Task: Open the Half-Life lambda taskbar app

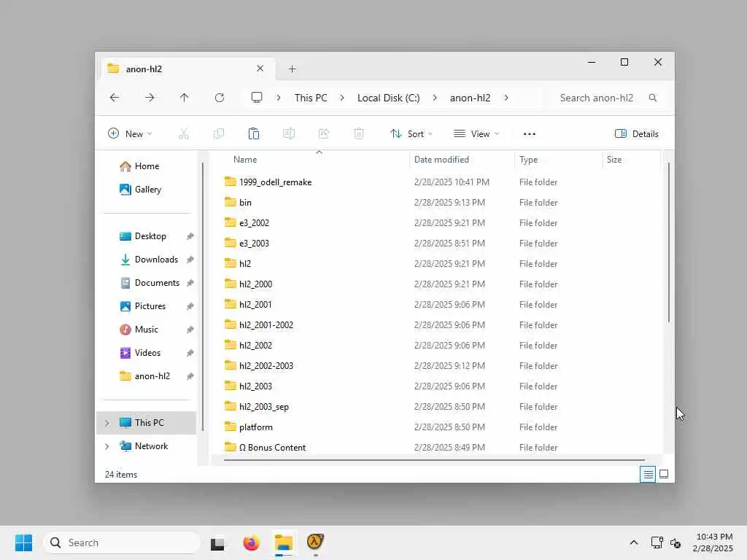Action: click(x=315, y=542)
